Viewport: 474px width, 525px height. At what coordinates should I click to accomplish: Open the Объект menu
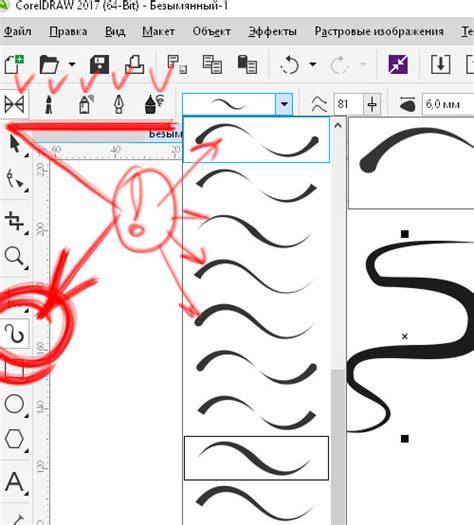[211, 31]
